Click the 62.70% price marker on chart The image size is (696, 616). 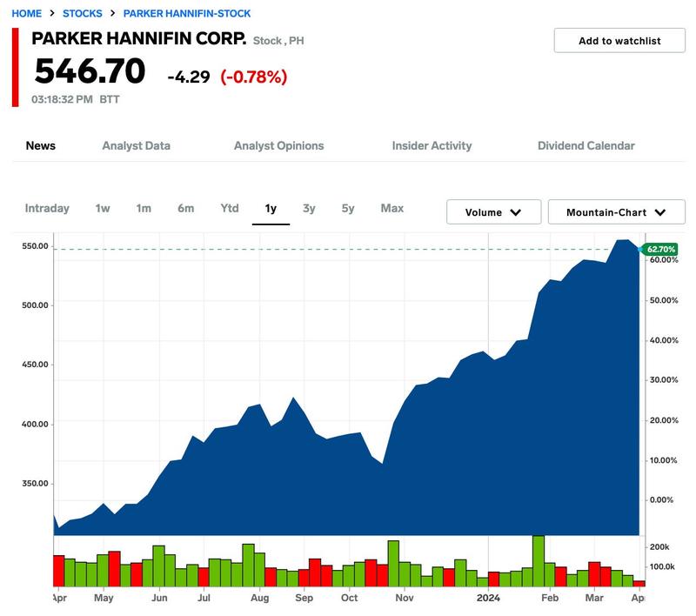pyautogui.click(x=660, y=250)
